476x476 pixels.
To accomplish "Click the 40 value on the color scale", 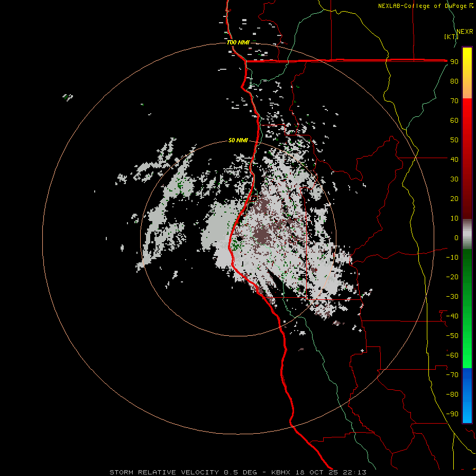I will (454, 159).
